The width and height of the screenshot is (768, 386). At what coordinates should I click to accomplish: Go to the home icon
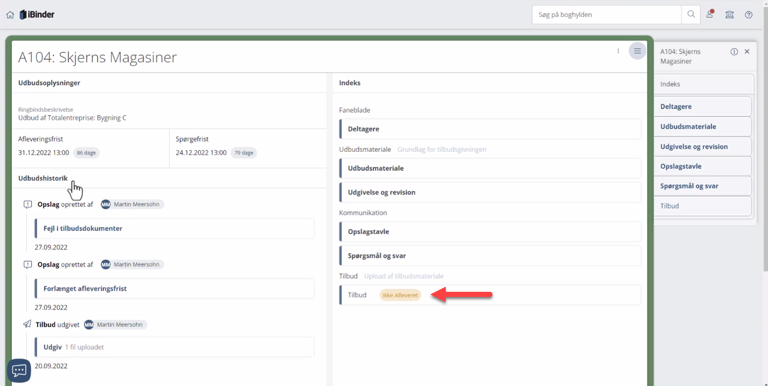tap(10, 15)
